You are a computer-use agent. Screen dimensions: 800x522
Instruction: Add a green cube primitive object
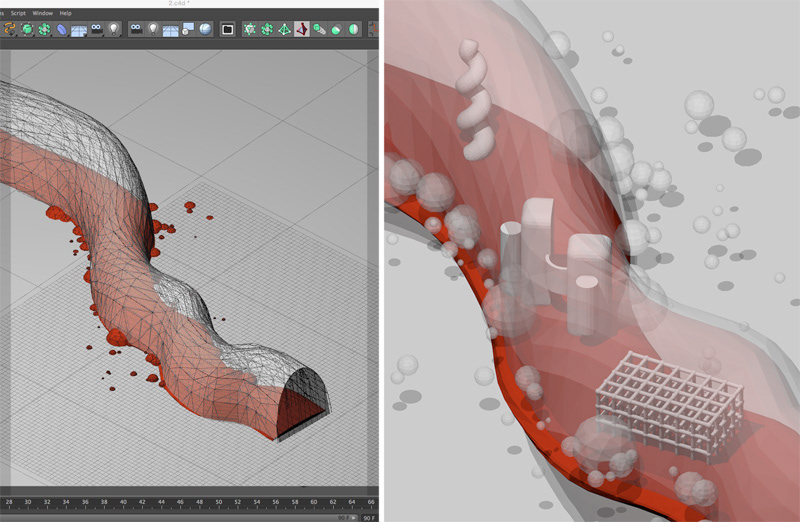27,29
